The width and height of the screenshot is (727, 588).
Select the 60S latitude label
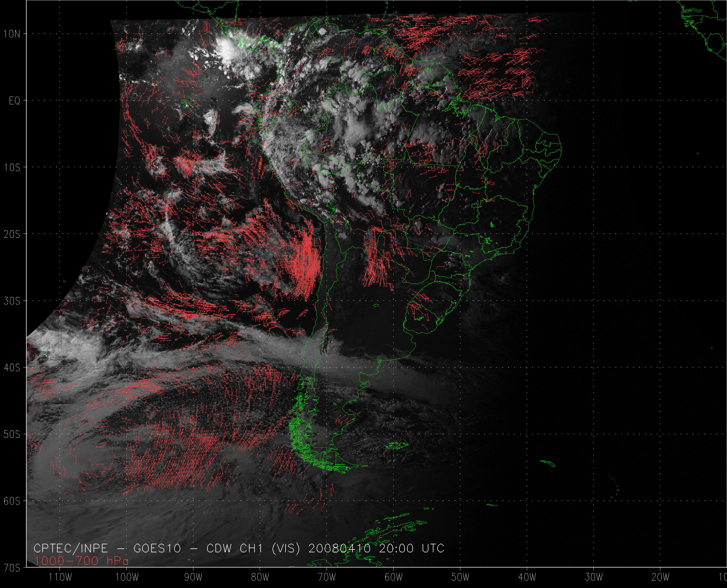12,501
